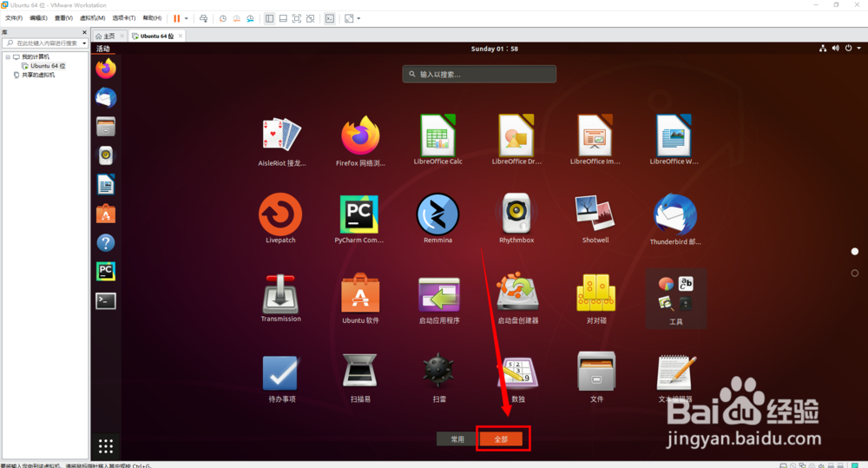Click the VMware library search box
Screen dimensions: 868x468
coord(45,43)
